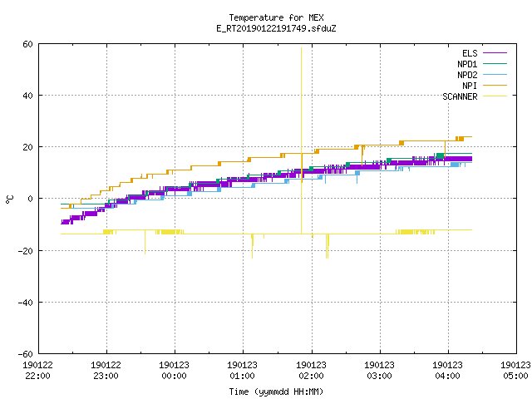This screenshot has width=532, height=399.
Task: Click the green NPD1 legend line sample
Action: click(x=495, y=63)
